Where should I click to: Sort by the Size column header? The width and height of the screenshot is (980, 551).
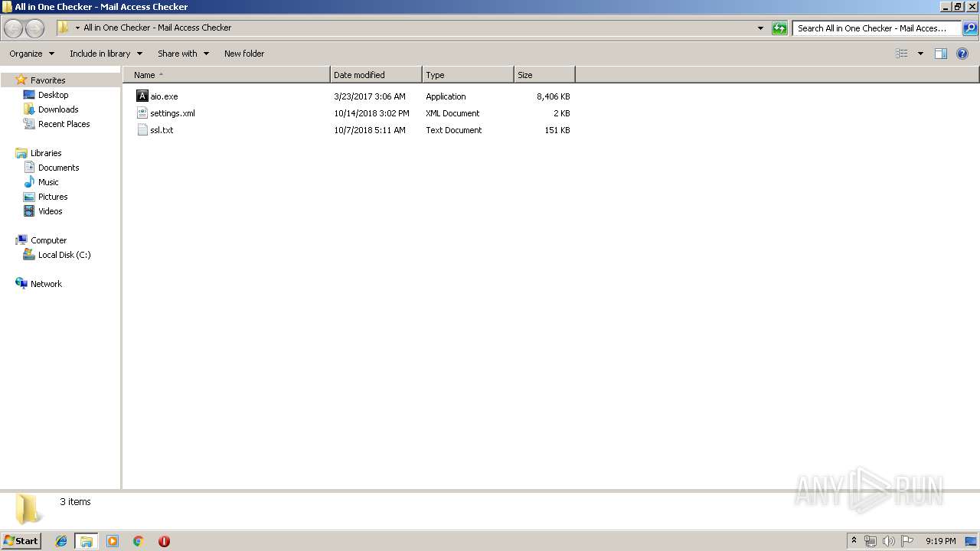(x=544, y=75)
